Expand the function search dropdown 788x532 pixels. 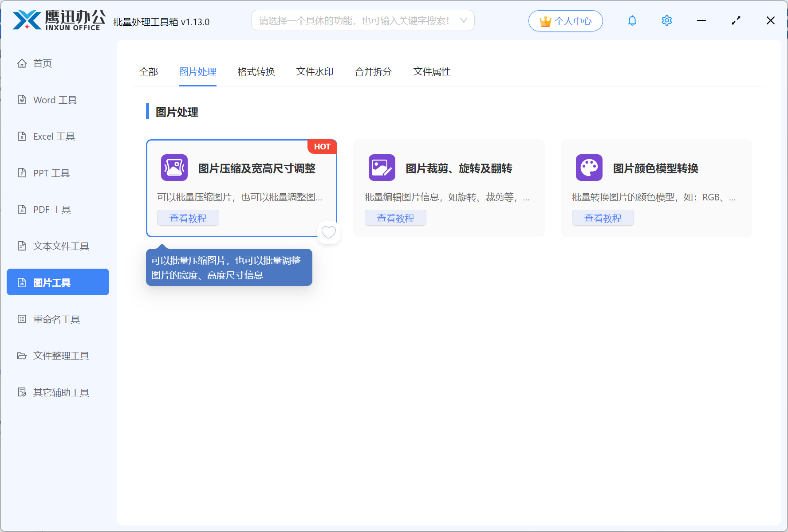(x=463, y=20)
